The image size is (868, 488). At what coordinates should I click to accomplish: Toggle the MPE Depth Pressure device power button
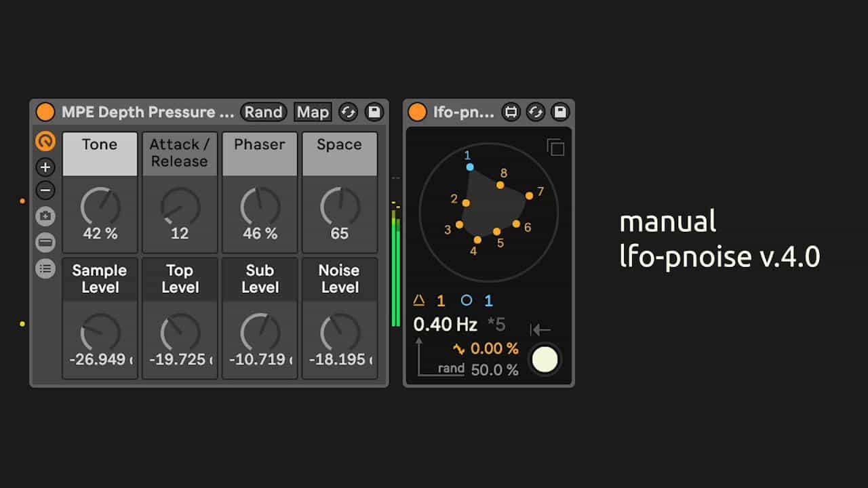point(45,112)
